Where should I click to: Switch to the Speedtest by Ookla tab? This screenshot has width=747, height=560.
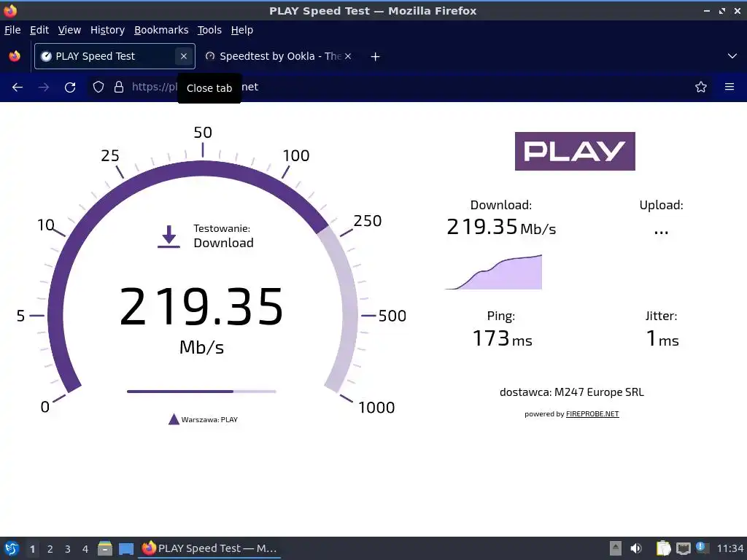tap(279, 56)
